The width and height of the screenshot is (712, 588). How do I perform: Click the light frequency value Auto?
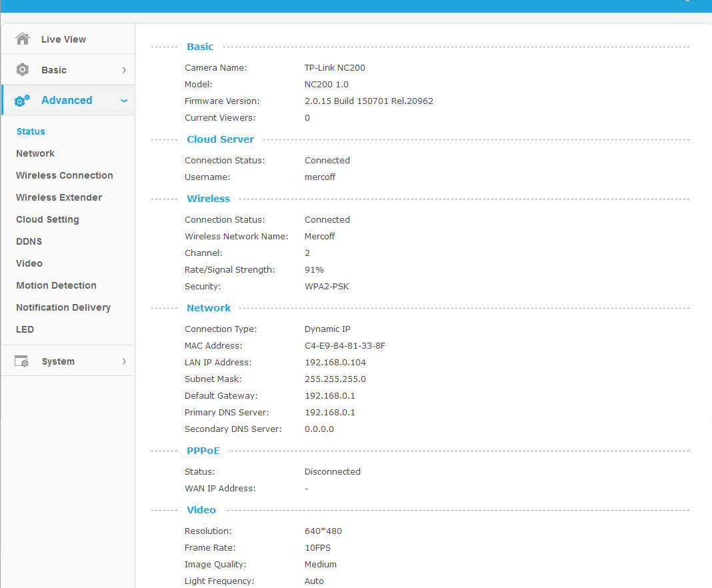[x=314, y=581]
